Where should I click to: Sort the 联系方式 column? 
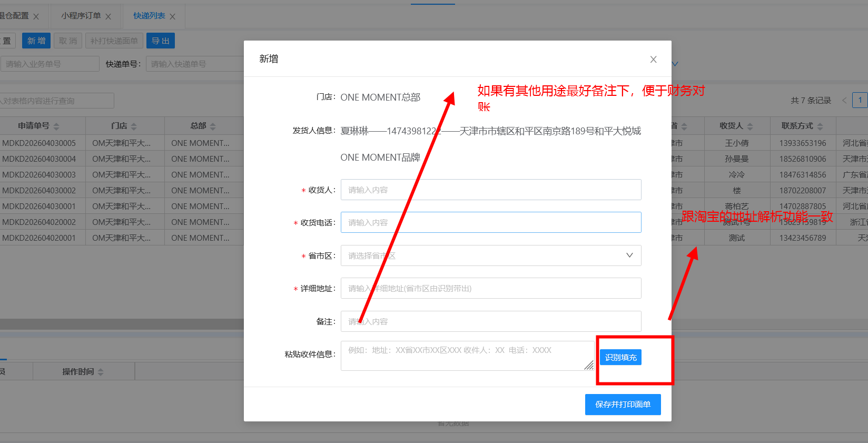click(x=820, y=126)
